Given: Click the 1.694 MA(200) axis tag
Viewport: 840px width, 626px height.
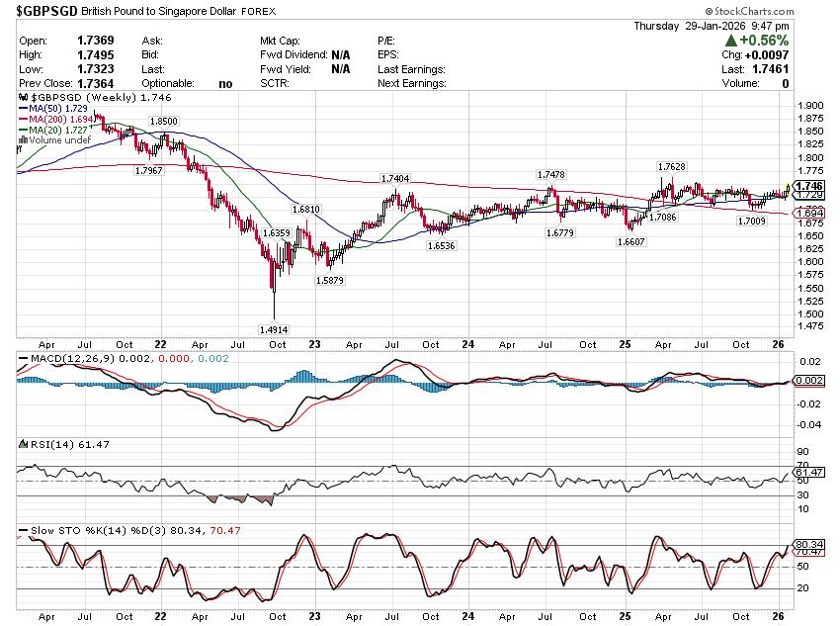Looking at the screenshot, I should pos(809,213).
